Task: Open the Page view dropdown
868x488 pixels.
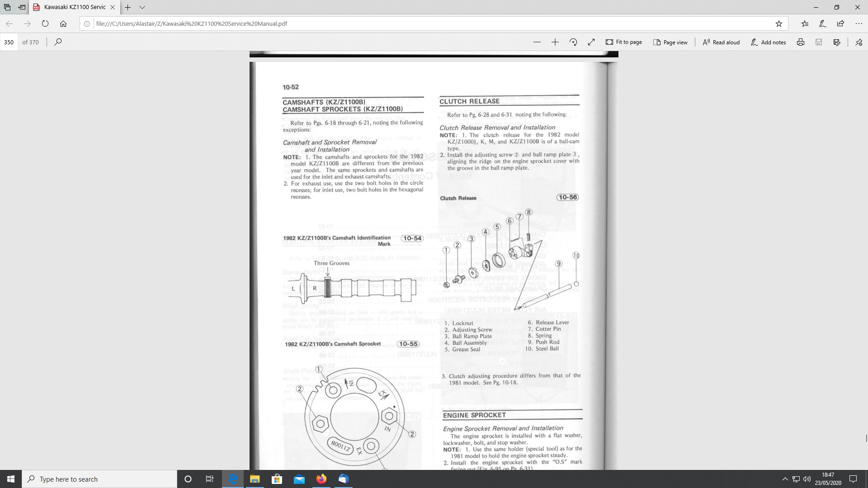Action: [670, 42]
